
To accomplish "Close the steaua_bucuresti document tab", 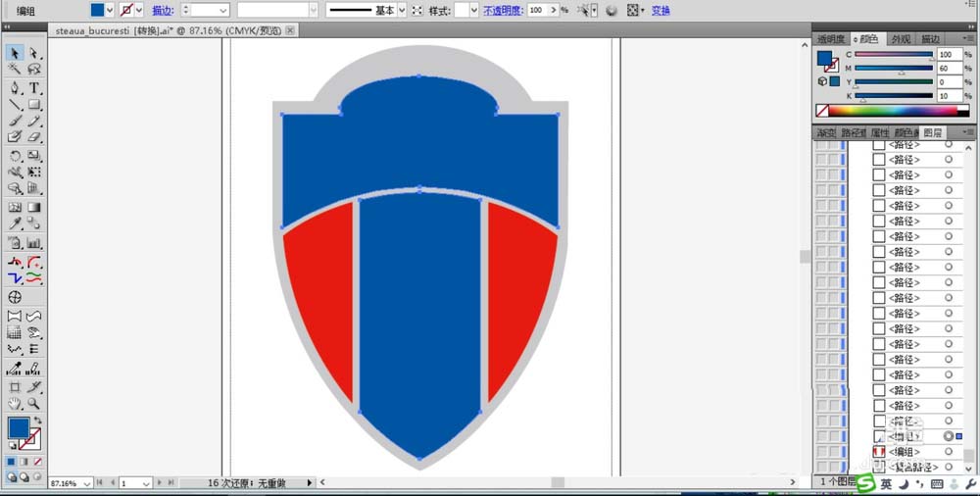I will point(290,30).
